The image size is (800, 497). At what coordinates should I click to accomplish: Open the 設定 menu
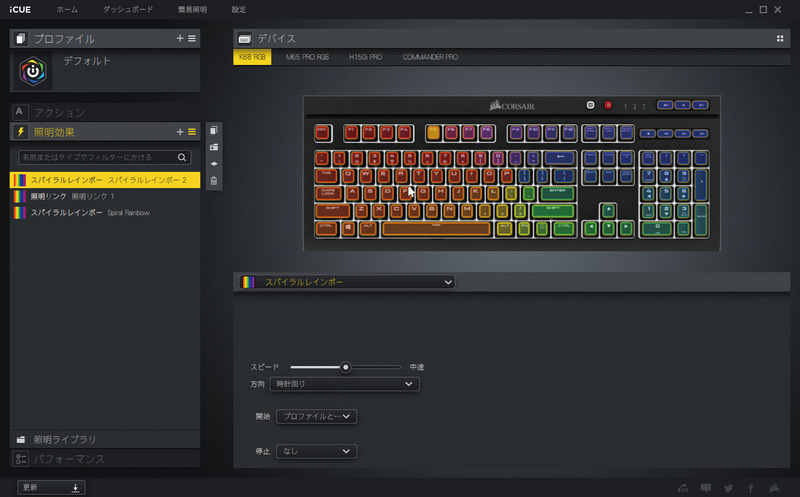point(239,10)
